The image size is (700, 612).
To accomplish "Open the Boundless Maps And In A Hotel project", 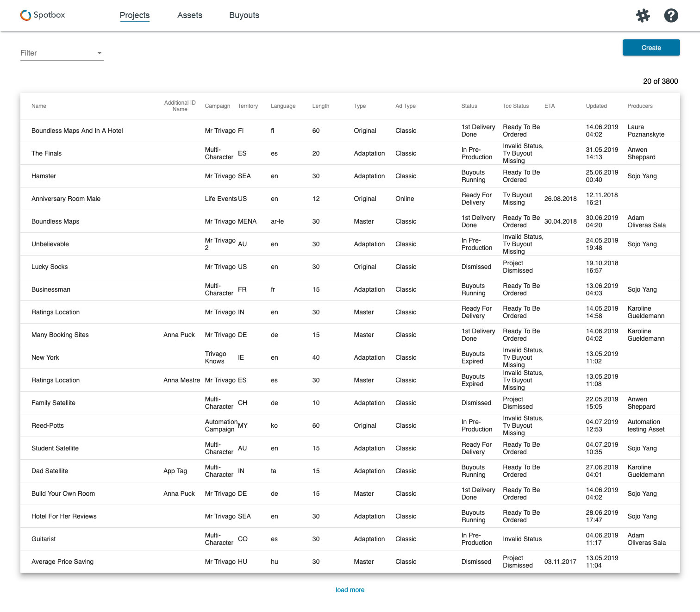I will pyautogui.click(x=77, y=131).
